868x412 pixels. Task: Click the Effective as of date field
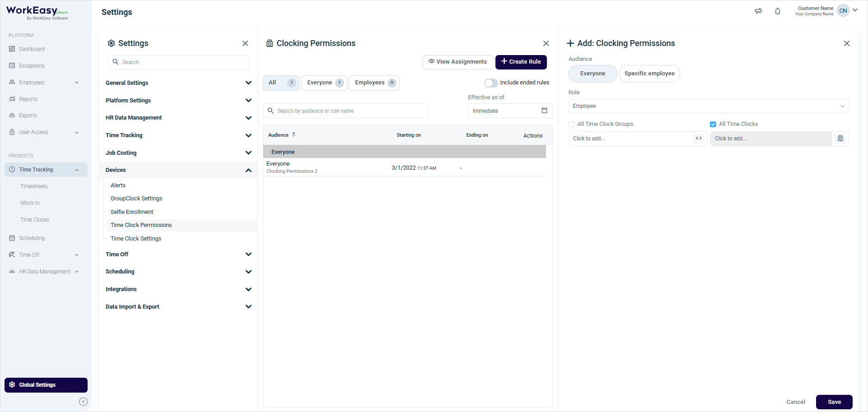[x=510, y=111]
